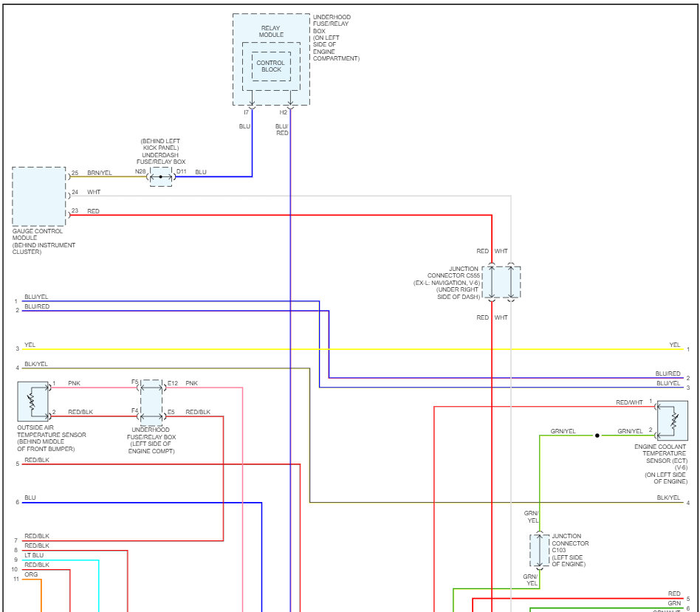Click the UNDERDASH FUSE/RELAY BOX label
Screen dimensions: 700x612
click(161, 151)
